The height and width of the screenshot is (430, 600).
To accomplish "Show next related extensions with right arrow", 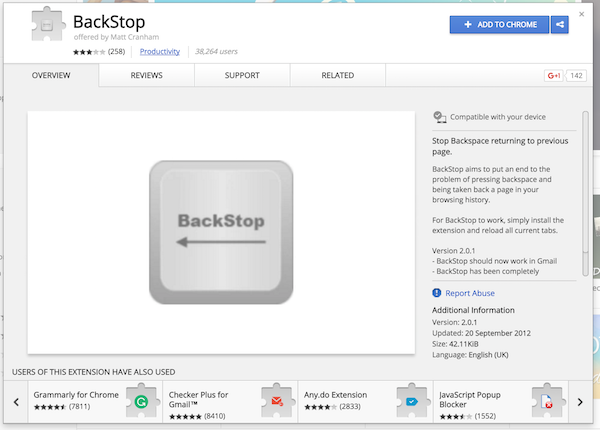I will (580, 401).
